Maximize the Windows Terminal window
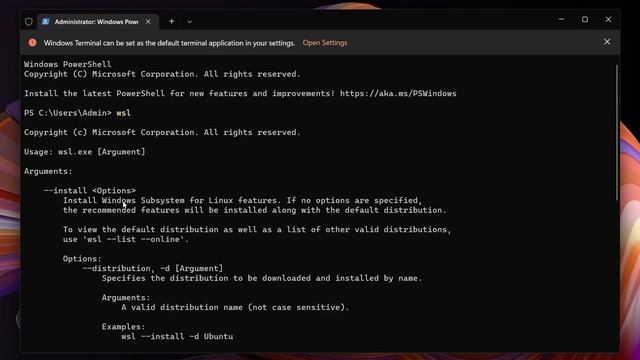 point(585,19)
